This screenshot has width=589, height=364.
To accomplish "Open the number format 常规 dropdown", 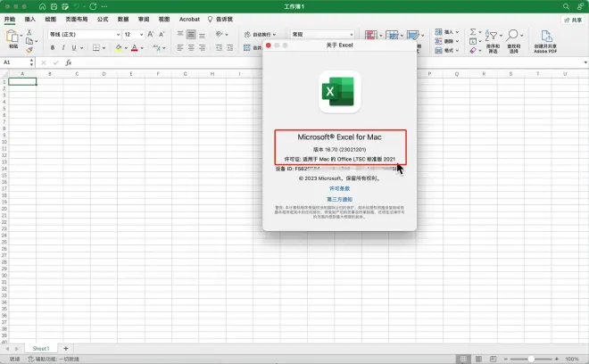I will [x=352, y=35].
